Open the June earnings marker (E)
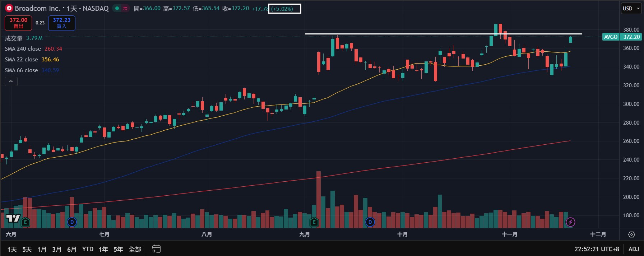The height and width of the screenshot is (256, 644). [25, 222]
